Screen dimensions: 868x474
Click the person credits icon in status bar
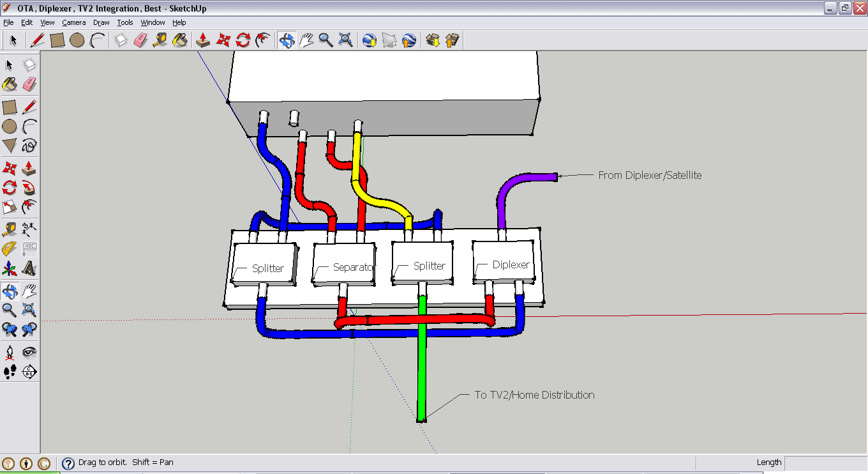point(26,463)
